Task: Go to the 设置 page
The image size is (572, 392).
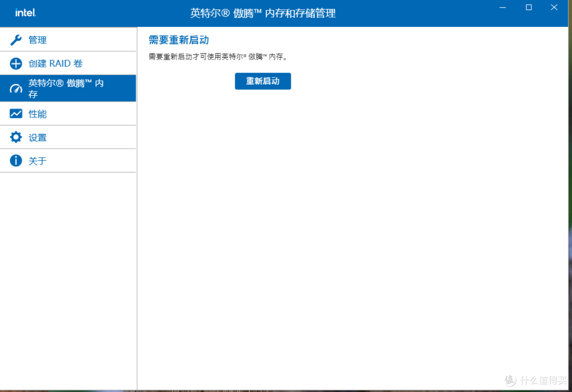Action: [68, 138]
